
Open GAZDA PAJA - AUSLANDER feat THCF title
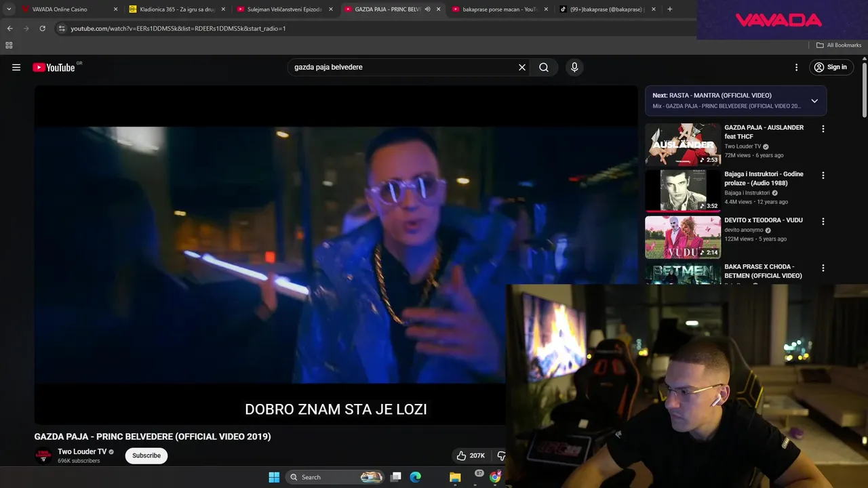pyautogui.click(x=764, y=132)
